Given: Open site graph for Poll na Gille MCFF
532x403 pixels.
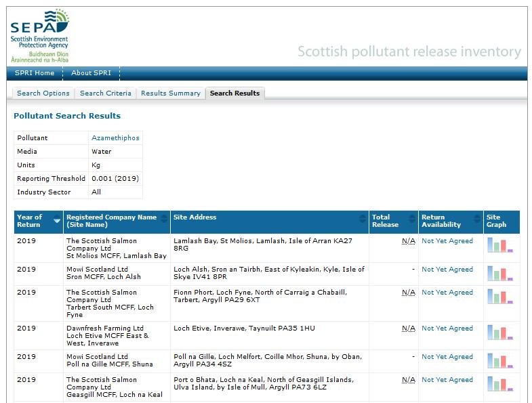Looking at the screenshot, I should point(500,360).
